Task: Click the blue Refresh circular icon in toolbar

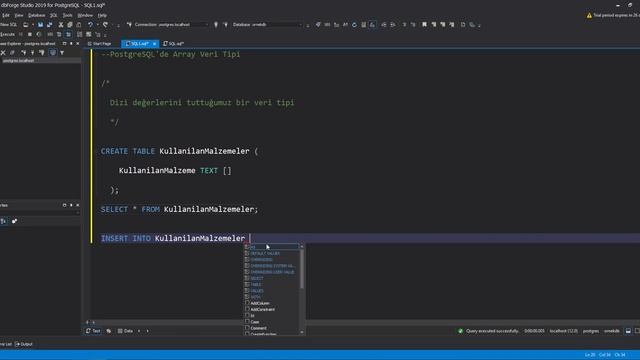Action: (x=354, y=24)
